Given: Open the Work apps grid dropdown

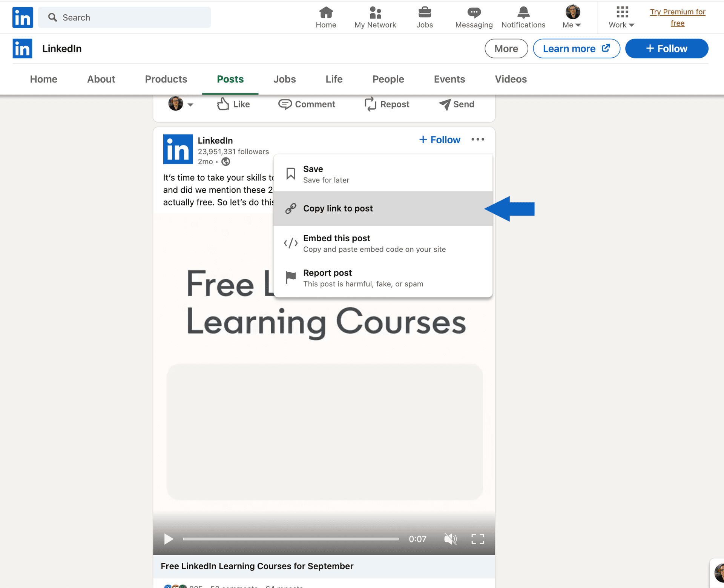Looking at the screenshot, I should pos(622,17).
